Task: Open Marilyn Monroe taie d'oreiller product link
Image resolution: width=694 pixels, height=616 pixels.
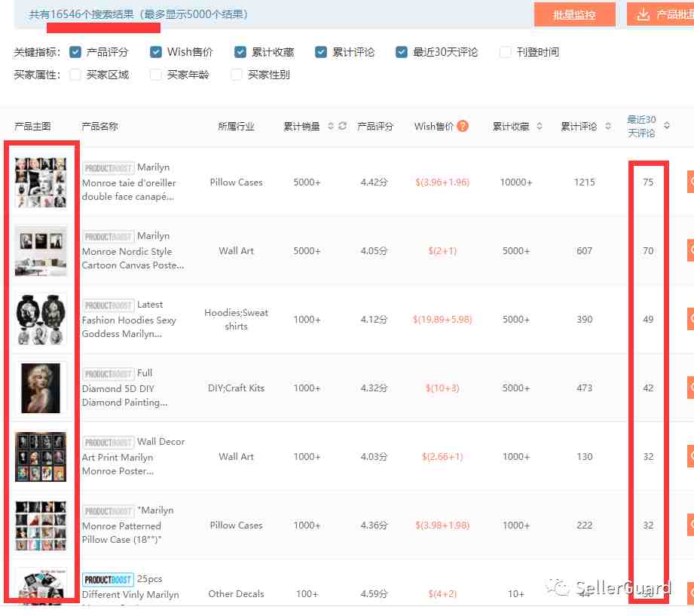Action: [129, 182]
